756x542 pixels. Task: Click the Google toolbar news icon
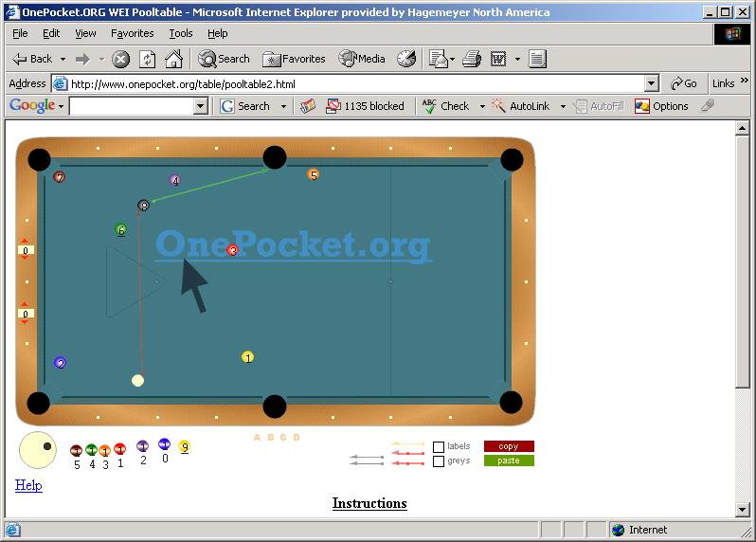(308, 106)
